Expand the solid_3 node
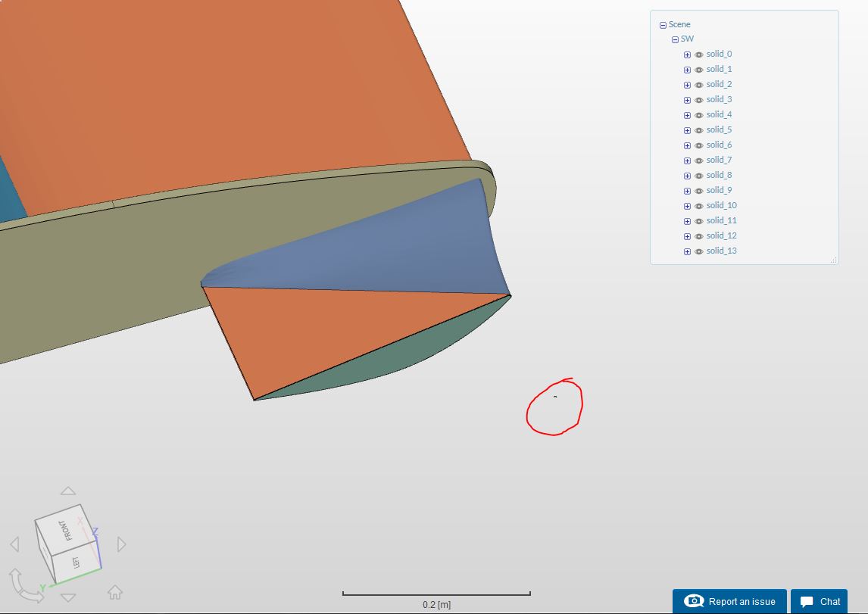 point(687,100)
